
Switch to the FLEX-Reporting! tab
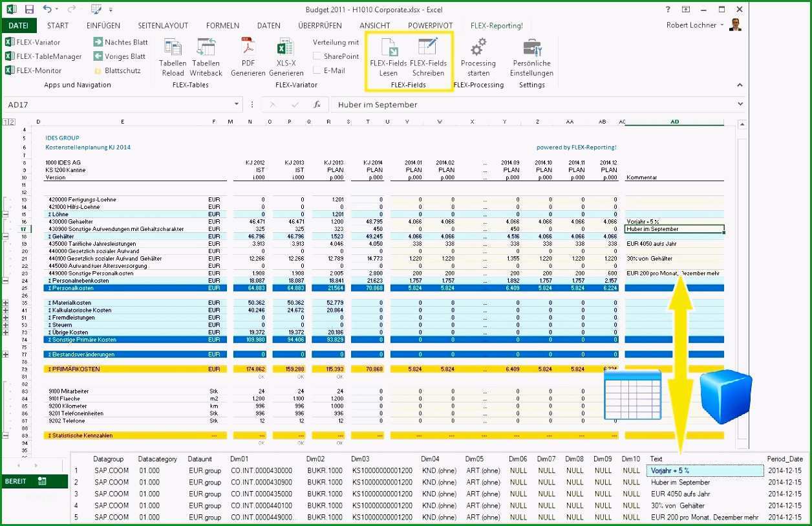497,26
